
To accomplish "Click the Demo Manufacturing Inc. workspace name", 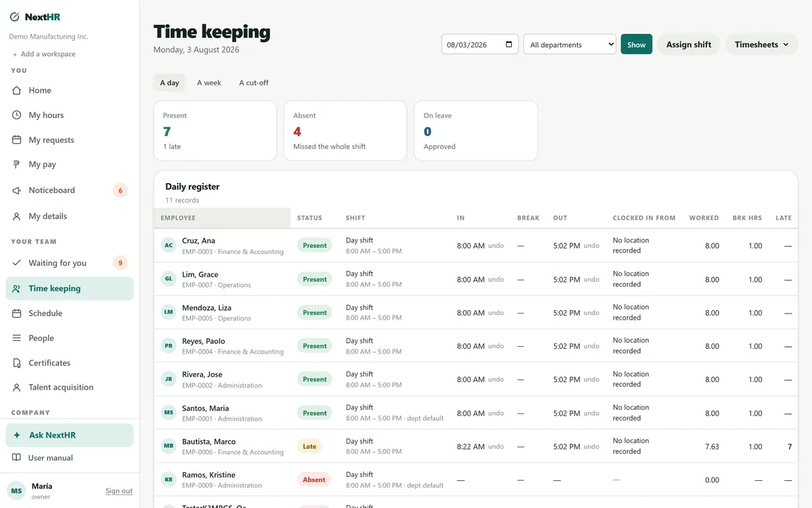I will pyautogui.click(x=49, y=37).
